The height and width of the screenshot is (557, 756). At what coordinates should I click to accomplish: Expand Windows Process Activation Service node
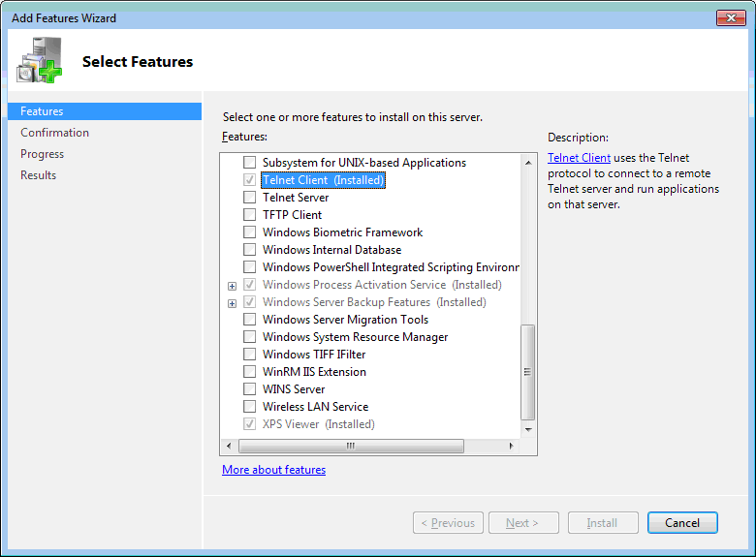pyautogui.click(x=232, y=286)
